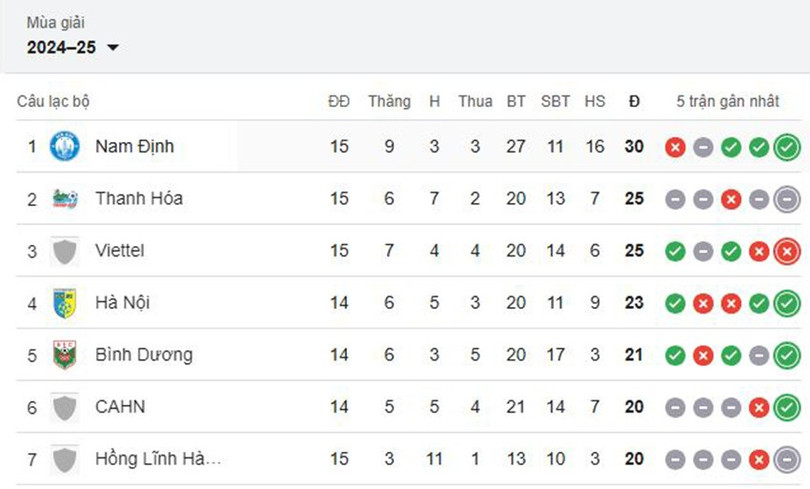Click Thanh Hóa's most recent draw icon
The width and height of the screenshot is (810, 489).
pyautogui.click(x=787, y=199)
